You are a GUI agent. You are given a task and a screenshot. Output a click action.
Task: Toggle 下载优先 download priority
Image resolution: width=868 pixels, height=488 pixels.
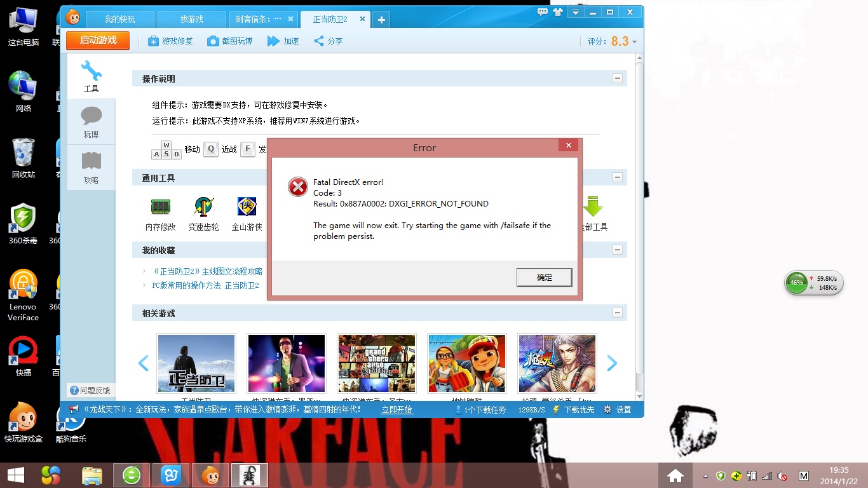(x=573, y=410)
